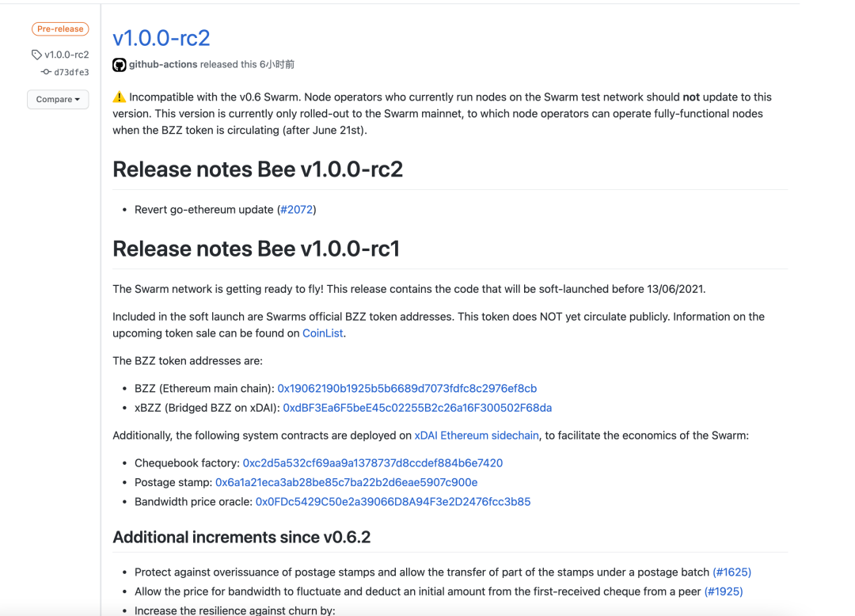
Task: Click the Pre-release badge
Action: coord(60,29)
